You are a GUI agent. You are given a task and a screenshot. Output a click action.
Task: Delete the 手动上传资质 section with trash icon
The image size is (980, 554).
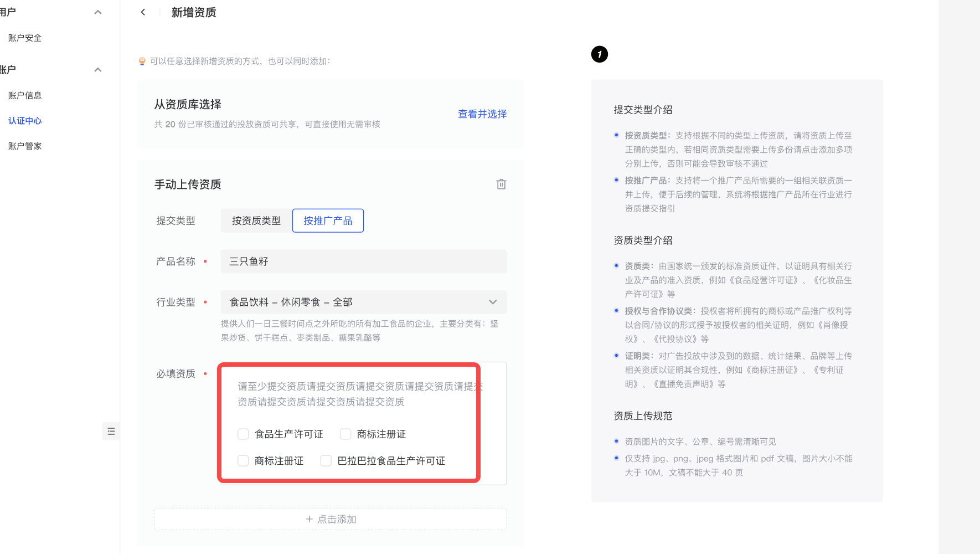(501, 184)
